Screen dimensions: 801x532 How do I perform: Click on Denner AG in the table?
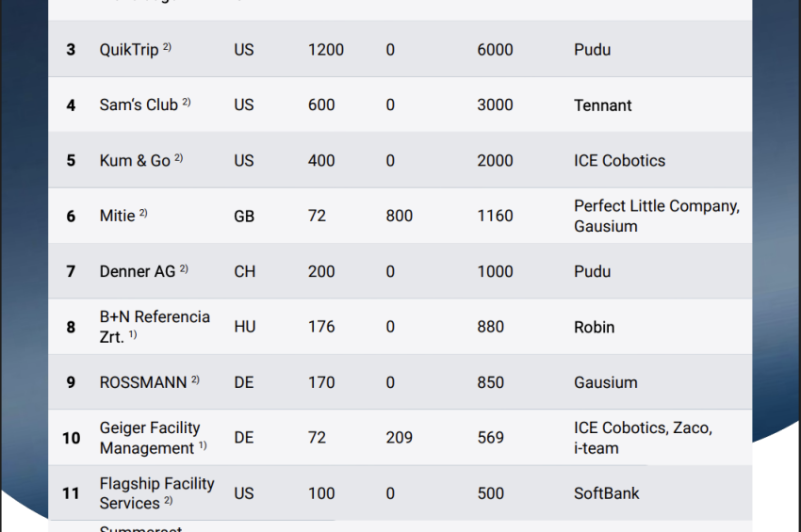click(x=138, y=271)
